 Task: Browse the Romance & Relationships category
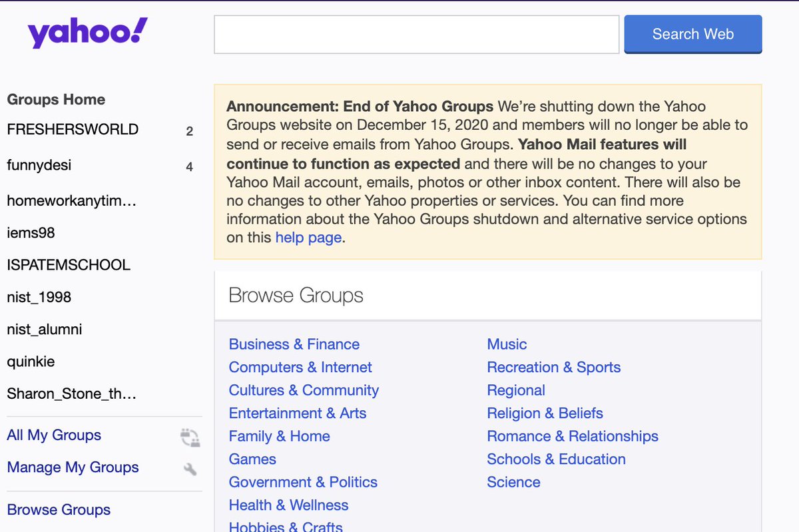coord(573,436)
